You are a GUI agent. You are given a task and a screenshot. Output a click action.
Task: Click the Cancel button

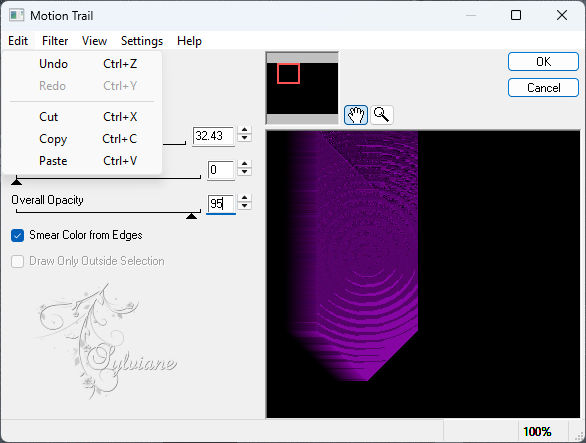click(543, 88)
